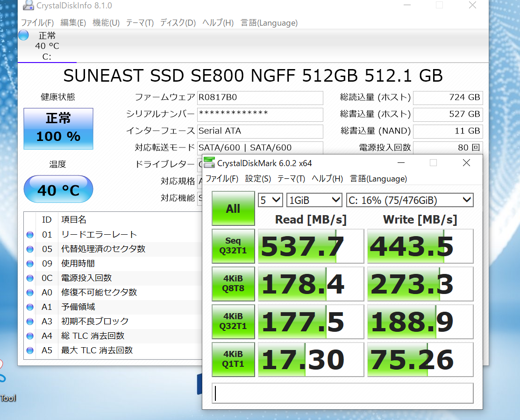The height and width of the screenshot is (420, 520).
Task: Click the 724 GB total host reads value
Action: (x=448, y=98)
